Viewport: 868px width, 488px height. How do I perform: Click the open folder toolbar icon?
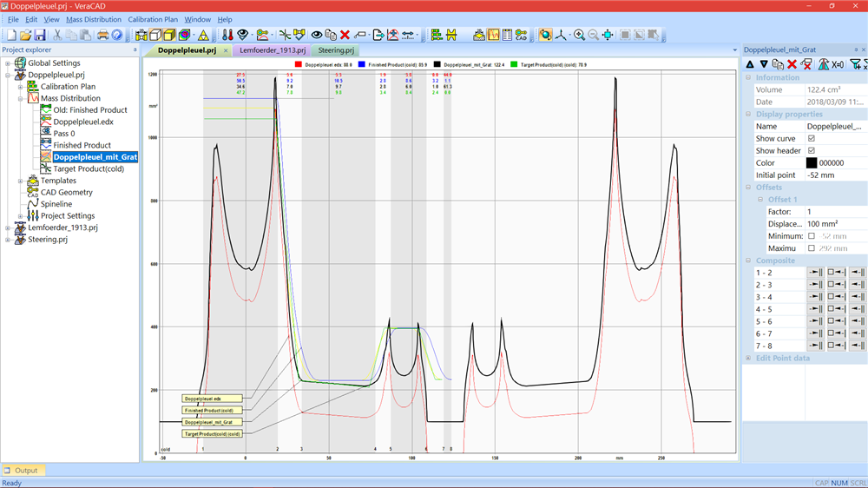(26, 36)
